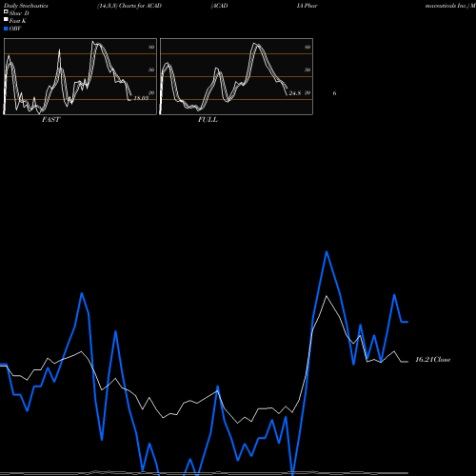Select the FULL stochastic chart label
Viewport: 476px width, 476px height.
(208, 120)
